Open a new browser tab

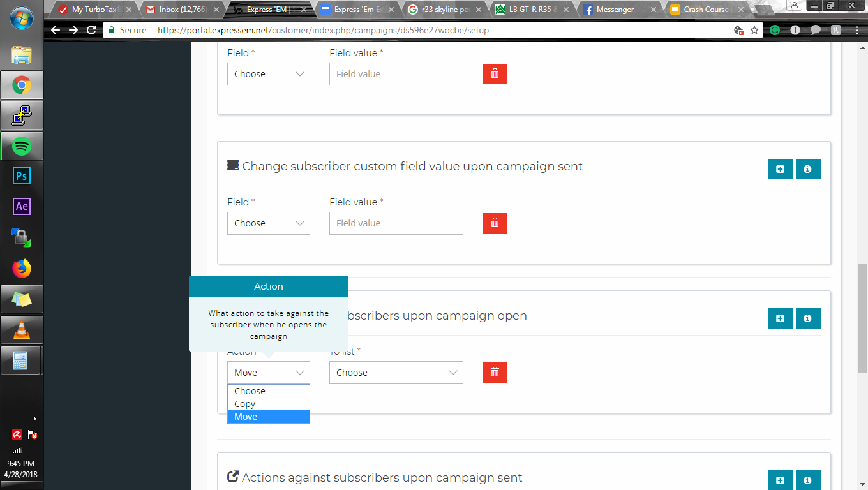click(763, 10)
